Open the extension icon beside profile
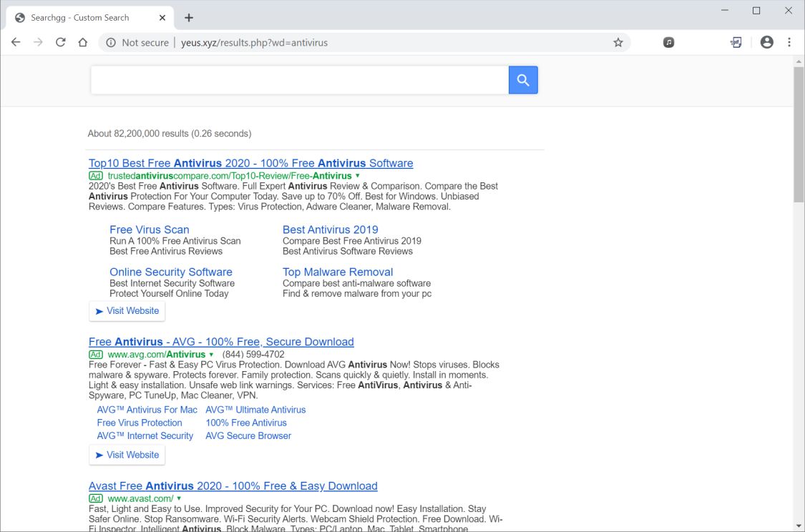Viewport: 805px width, 532px height. (736, 43)
